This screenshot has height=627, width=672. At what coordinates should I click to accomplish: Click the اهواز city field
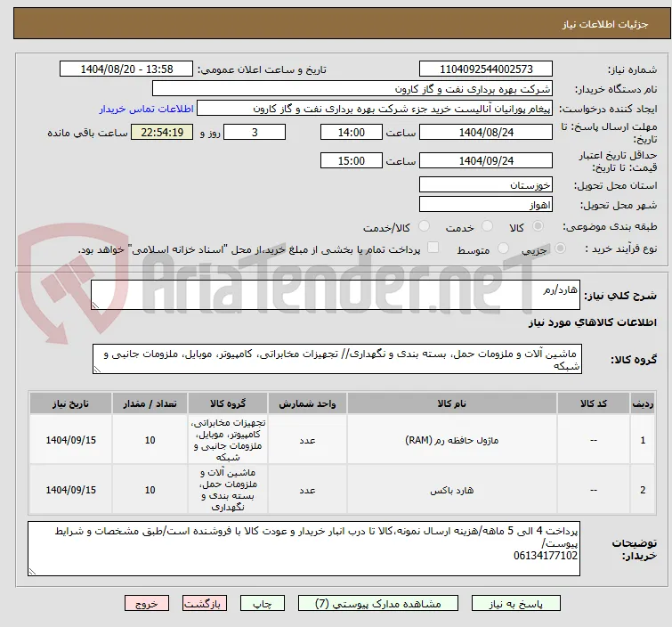pyautogui.click(x=486, y=205)
